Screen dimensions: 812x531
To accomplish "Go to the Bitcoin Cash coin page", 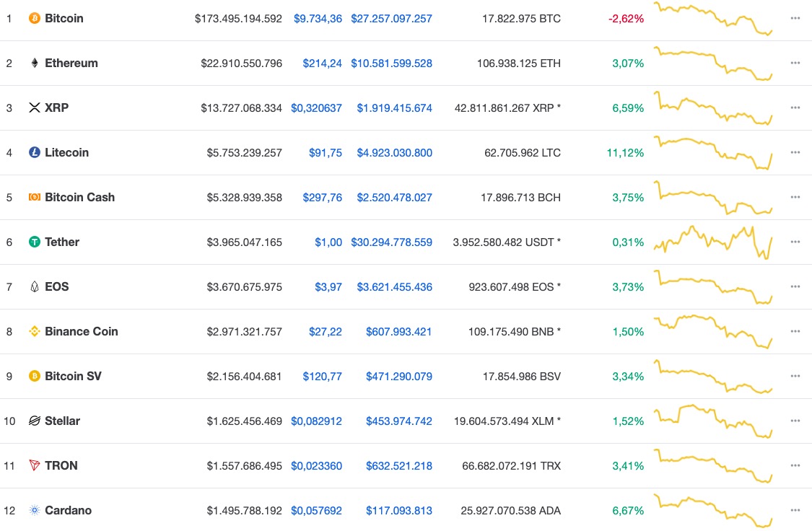I will point(79,197).
